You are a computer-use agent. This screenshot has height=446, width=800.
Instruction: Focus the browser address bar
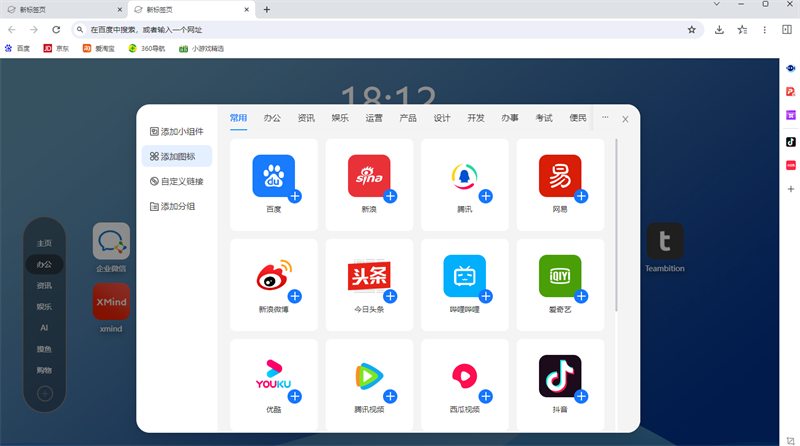pyautogui.click(x=388, y=30)
